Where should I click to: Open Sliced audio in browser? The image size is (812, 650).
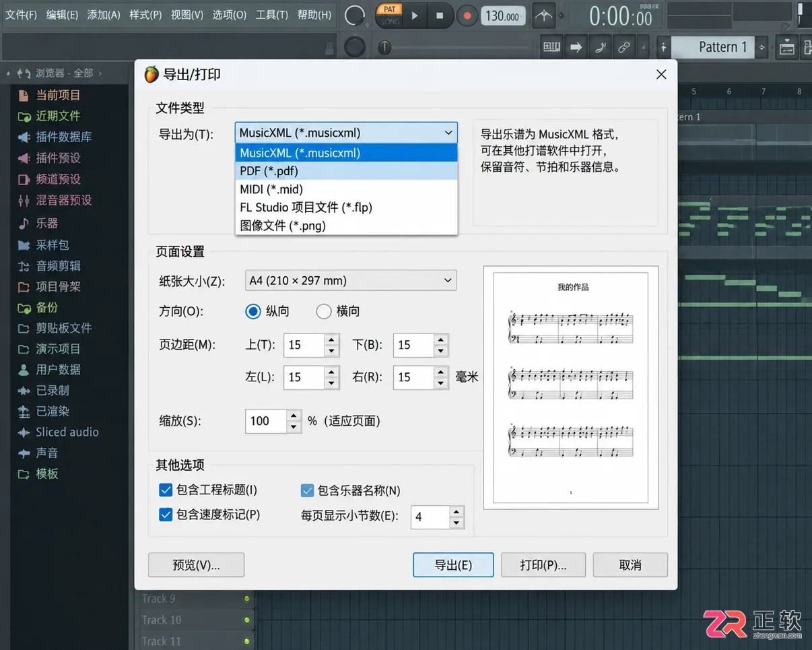(67, 432)
